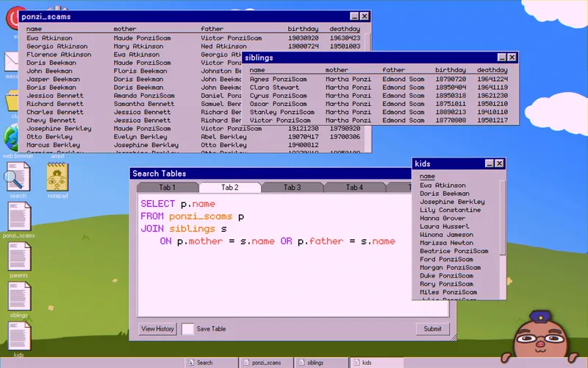Click the ponzi_scams window scrollbar
The width and height of the screenshot is (588, 368).
pos(368,42)
